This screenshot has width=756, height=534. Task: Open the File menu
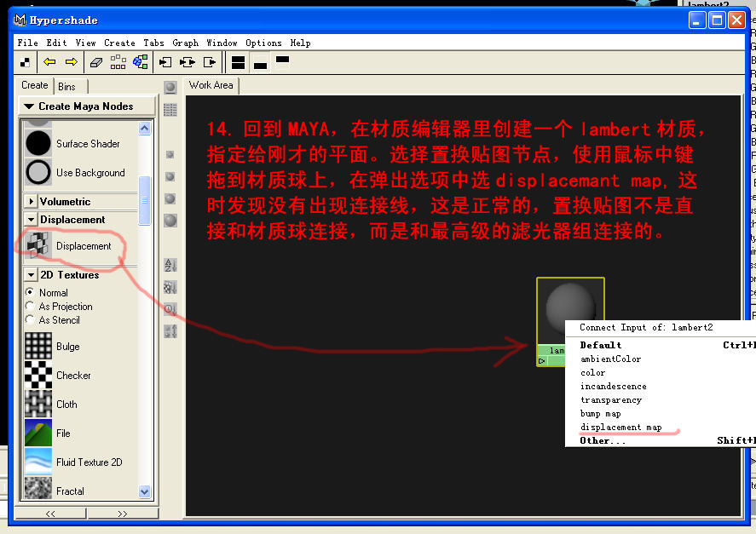pos(27,43)
